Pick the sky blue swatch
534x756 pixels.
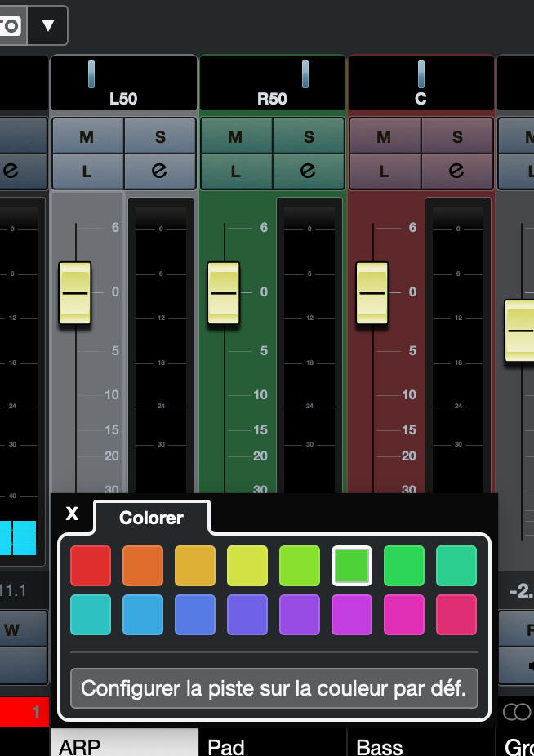(143, 615)
